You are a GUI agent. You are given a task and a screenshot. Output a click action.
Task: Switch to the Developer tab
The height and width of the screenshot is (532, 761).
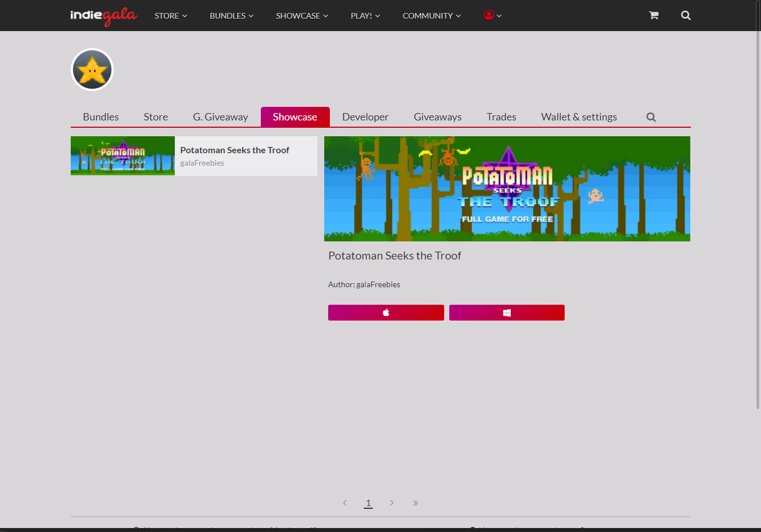[366, 117]
